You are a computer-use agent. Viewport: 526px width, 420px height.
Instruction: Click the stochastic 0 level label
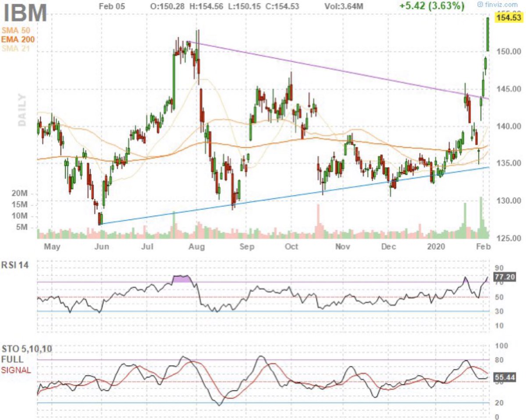(x=496, y=416)
